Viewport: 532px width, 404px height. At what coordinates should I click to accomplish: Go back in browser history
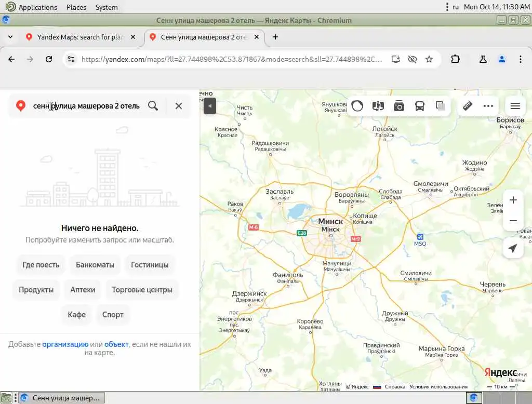[x=11, y=59]
